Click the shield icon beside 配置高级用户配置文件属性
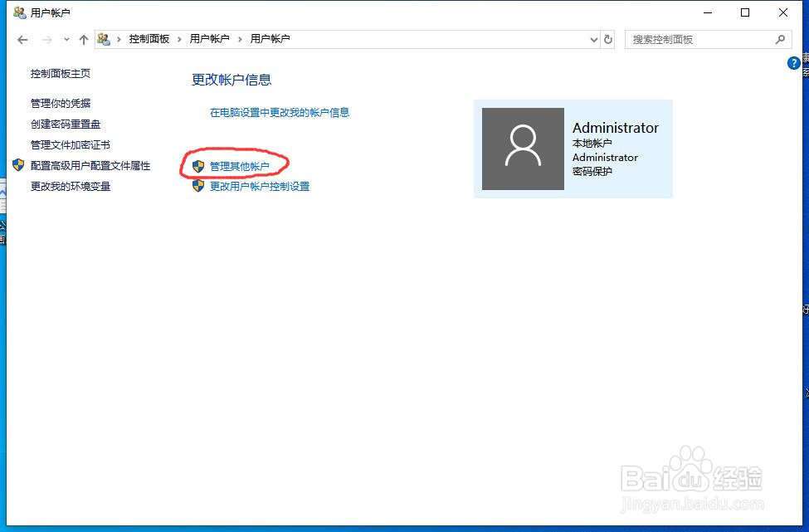809x532 pixels. 18,165
